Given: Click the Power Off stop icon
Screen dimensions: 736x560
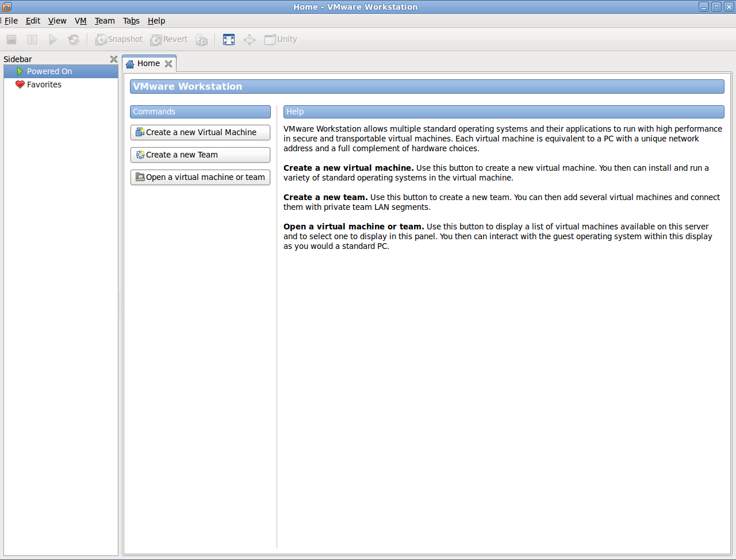Looking at the screenshot, I should coord(11,40).
